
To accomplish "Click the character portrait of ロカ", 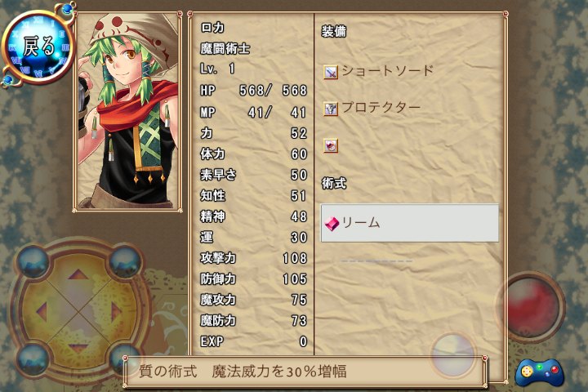I will pyautogui.click(x=127, y=111).
